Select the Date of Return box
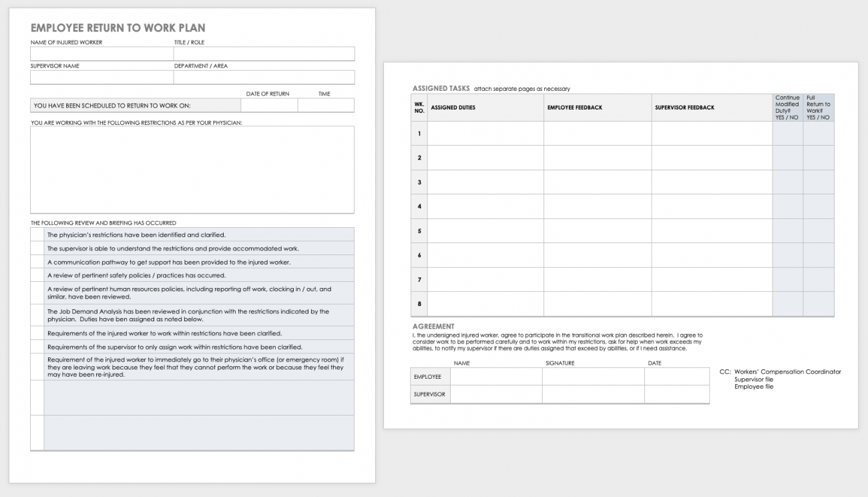Screen dimensions: 868x497 pos(268,105)
